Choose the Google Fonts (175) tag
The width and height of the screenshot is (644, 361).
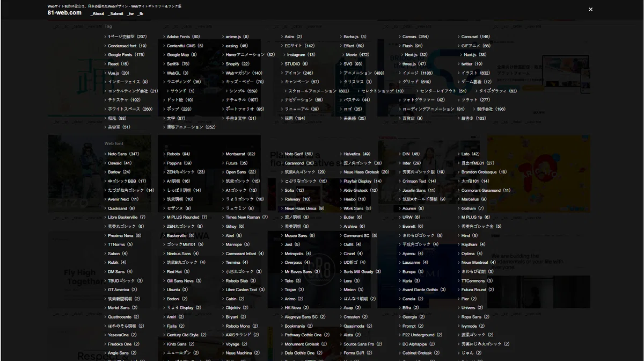126,55
